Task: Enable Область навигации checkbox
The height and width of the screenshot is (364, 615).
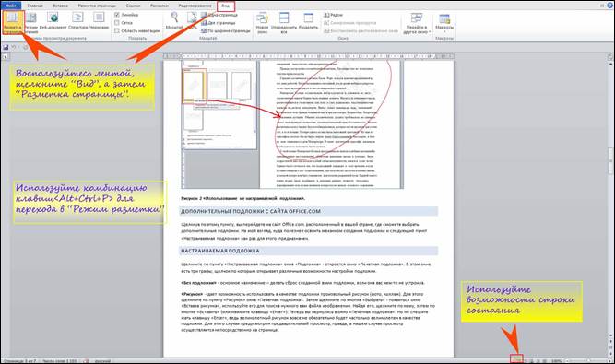Action: (x=117, y=30)
